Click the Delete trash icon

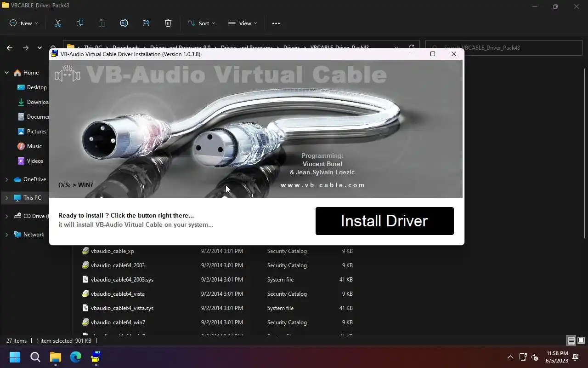[x=168, y=23]
